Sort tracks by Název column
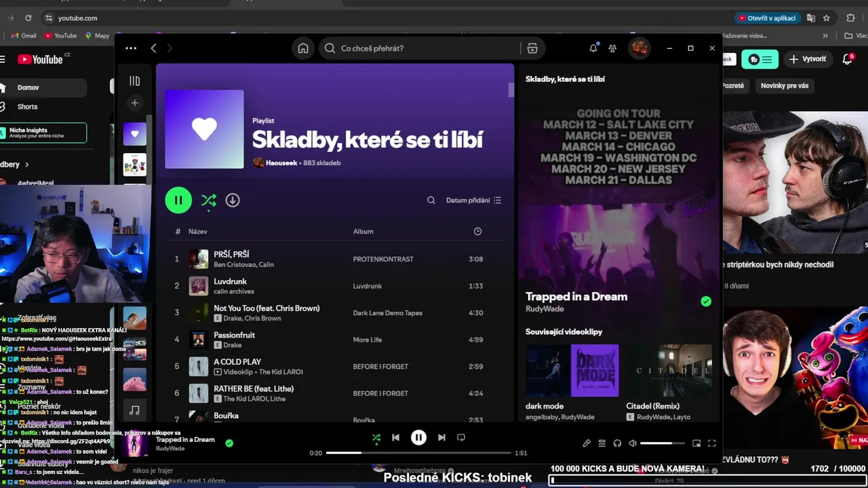 (x=198, y=231)
